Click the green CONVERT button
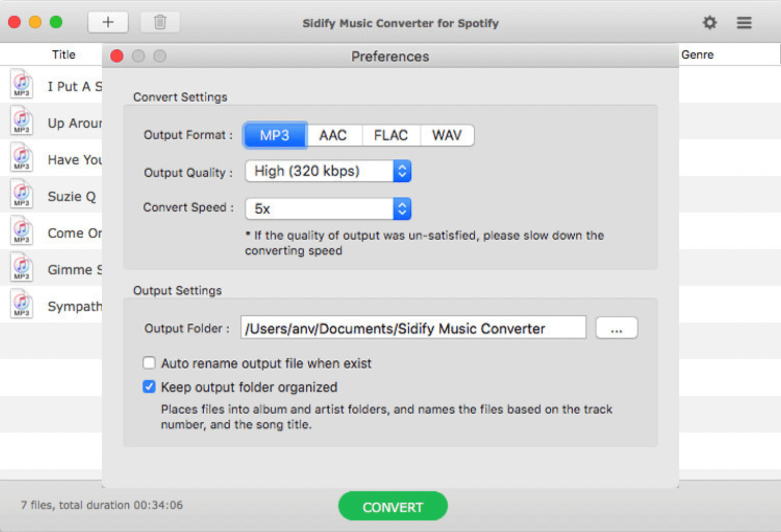This screenshot has height=532, width=781. [x=393, y=506]
